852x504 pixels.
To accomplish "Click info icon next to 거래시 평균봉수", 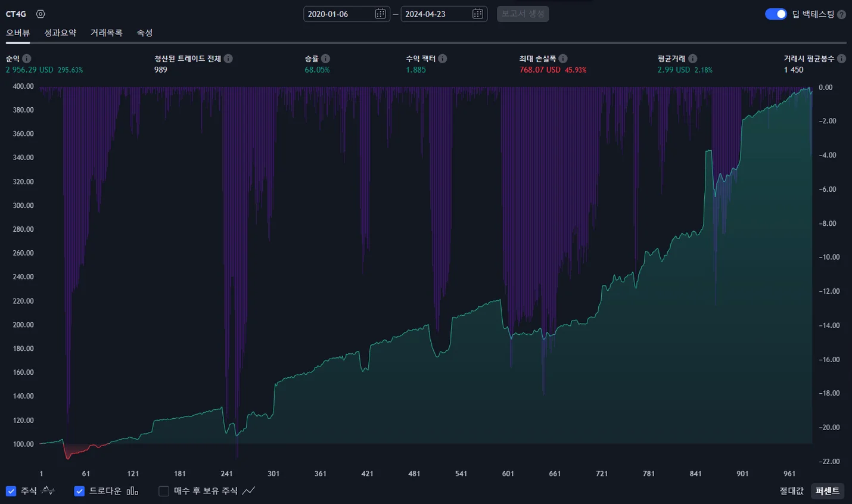I will pos(841,58).
